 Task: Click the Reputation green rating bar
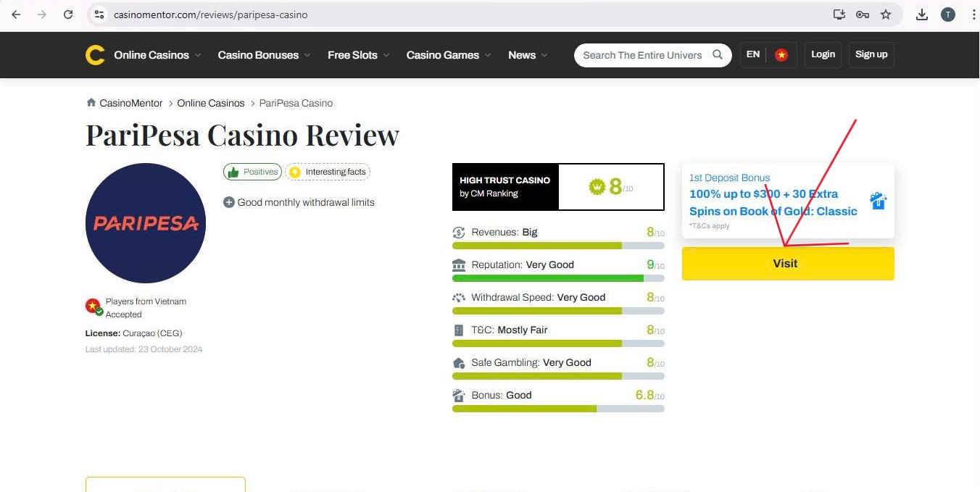[x=558, y=278]
